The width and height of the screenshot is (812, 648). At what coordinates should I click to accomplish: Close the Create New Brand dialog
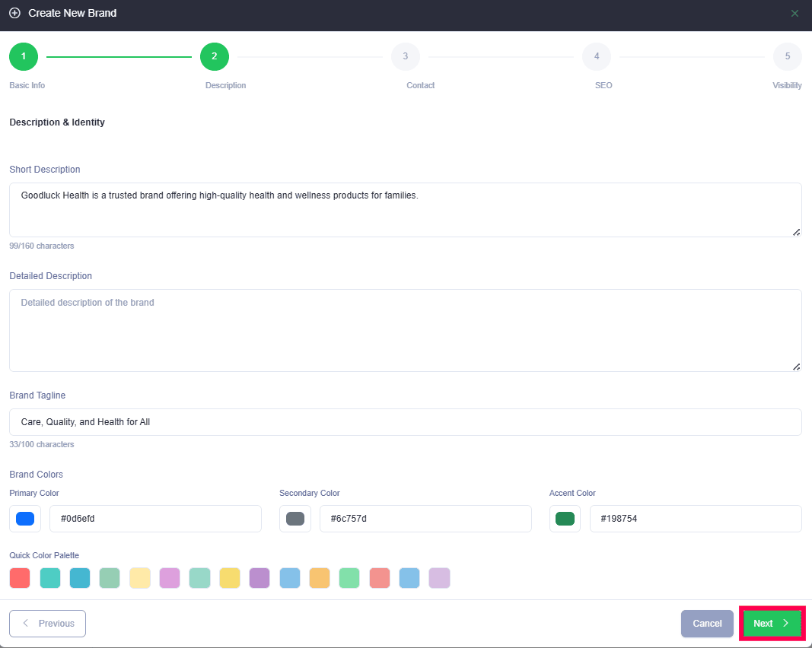coord(794,14)
